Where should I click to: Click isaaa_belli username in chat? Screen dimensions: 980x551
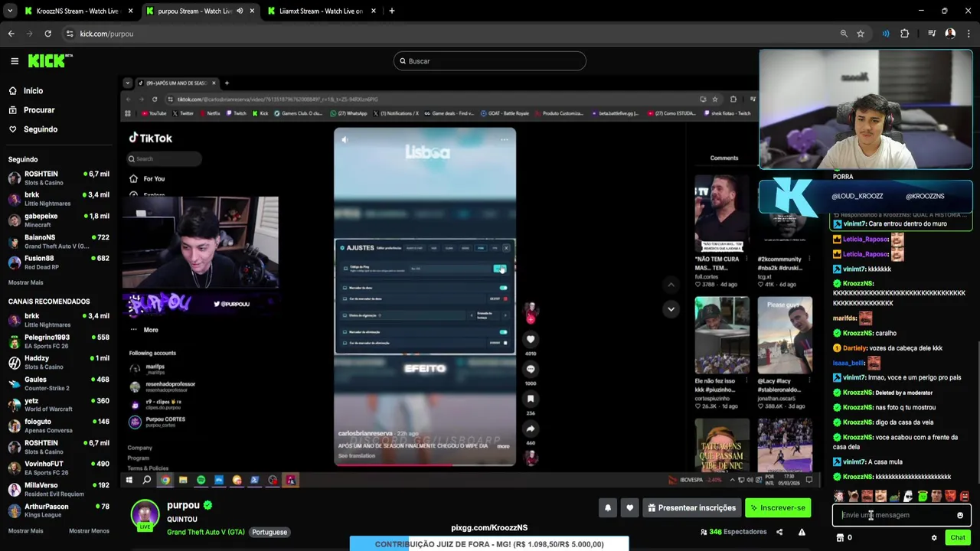848,364
